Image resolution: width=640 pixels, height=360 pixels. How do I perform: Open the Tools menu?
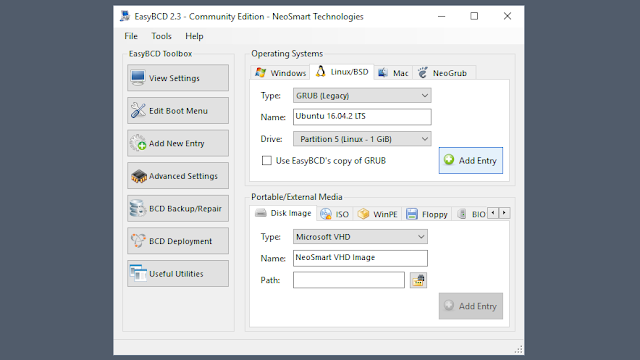(x=161, y=36)
